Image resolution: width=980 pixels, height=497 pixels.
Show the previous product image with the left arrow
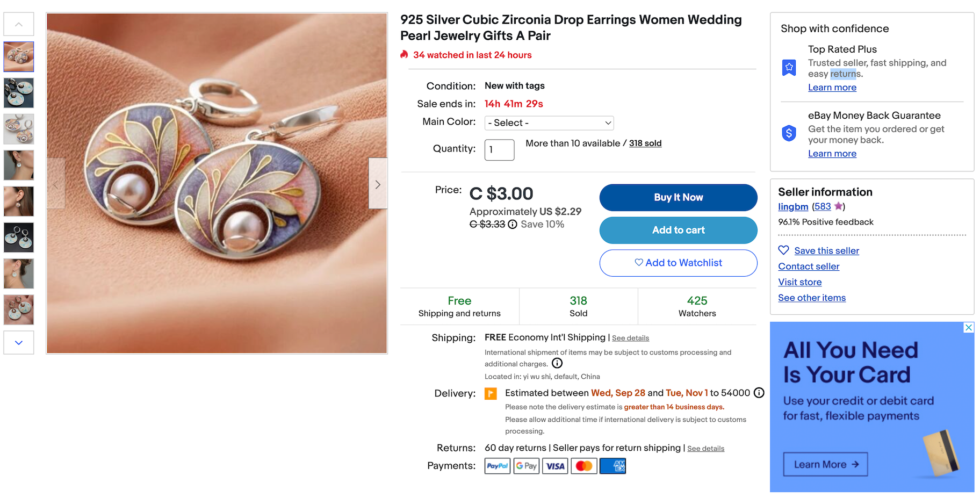(x=56, y=184)
